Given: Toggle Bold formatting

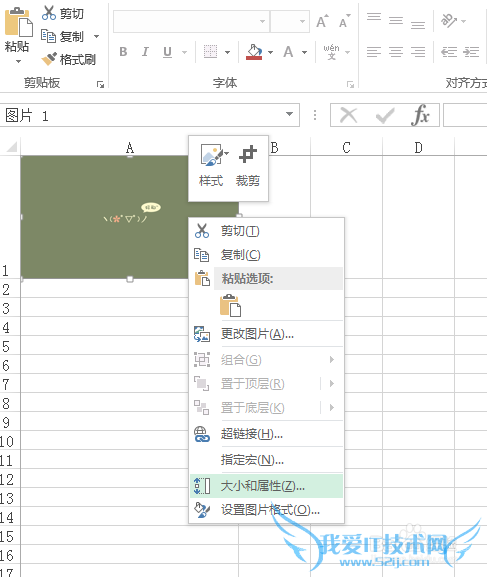Looking at the screenshot, I should pyautogui.click(x=123, y=52).
